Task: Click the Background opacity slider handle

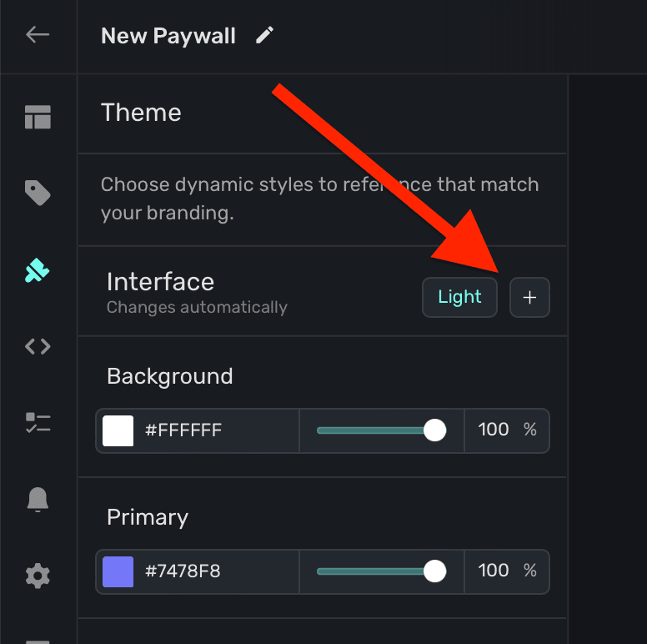Action: point(434,430)
